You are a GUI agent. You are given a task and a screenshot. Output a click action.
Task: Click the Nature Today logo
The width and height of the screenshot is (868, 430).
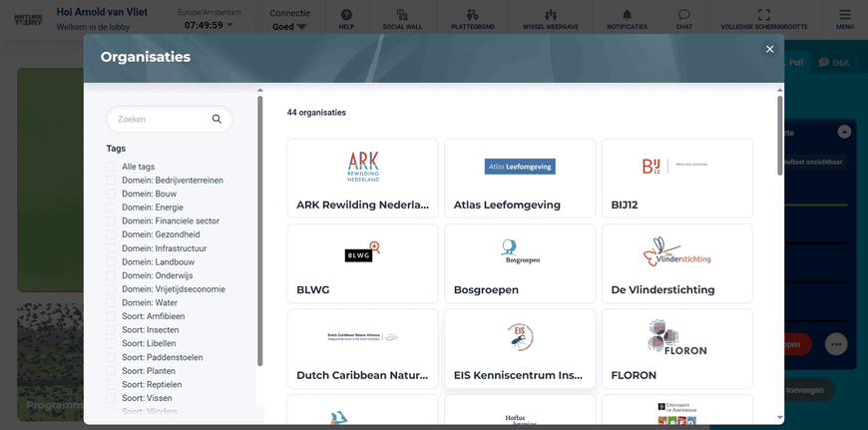(x=28, y=19)
